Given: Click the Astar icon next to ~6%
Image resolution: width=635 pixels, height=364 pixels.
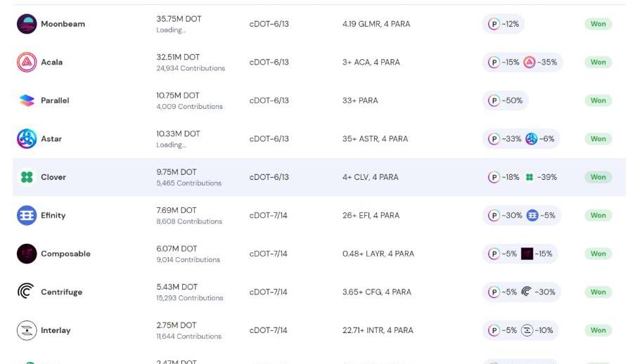Looking at the screenshot, I should 532,139.
